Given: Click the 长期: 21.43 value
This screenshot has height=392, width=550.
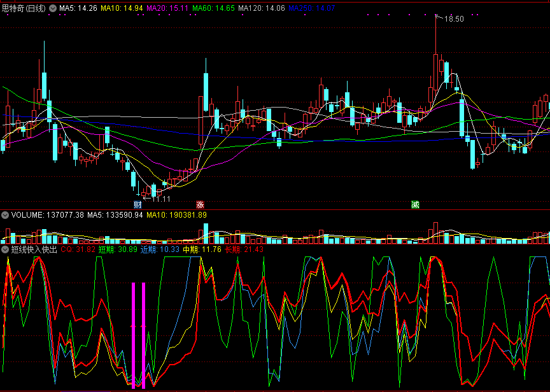Looking at the screenshot, I should click(244, 249).
